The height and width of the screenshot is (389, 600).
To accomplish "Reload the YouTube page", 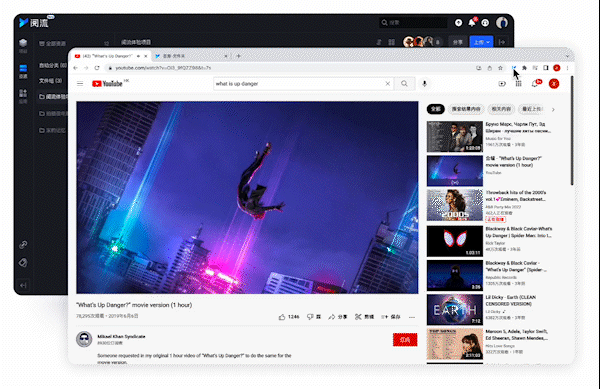I will coord(97,68).
